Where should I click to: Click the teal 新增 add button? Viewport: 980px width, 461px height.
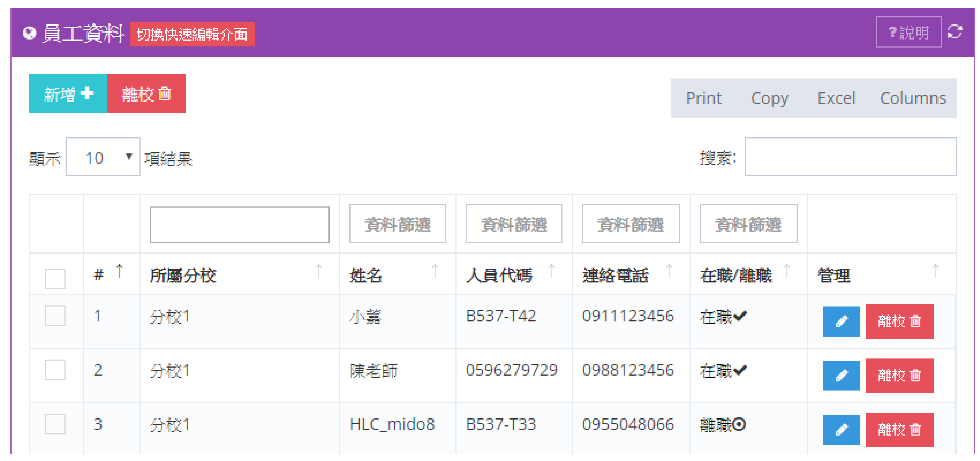click(x=68, y=93)
